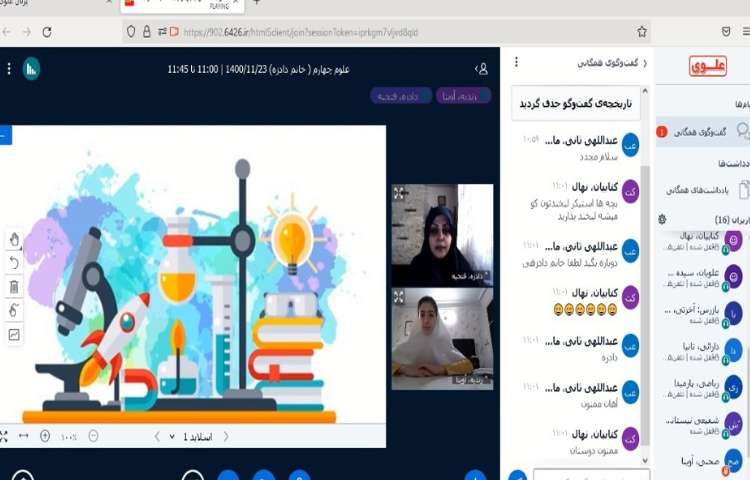Viewport: 750px width, 480px height.
Task: Select the گفت‌وگوی همگانی public chat item
Action: click(703, 131)
